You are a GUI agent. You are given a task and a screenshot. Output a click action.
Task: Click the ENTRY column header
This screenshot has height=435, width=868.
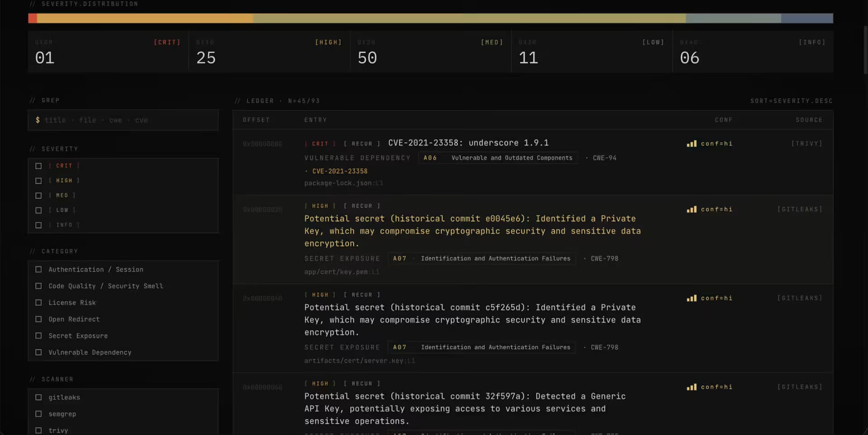point(316,120)
